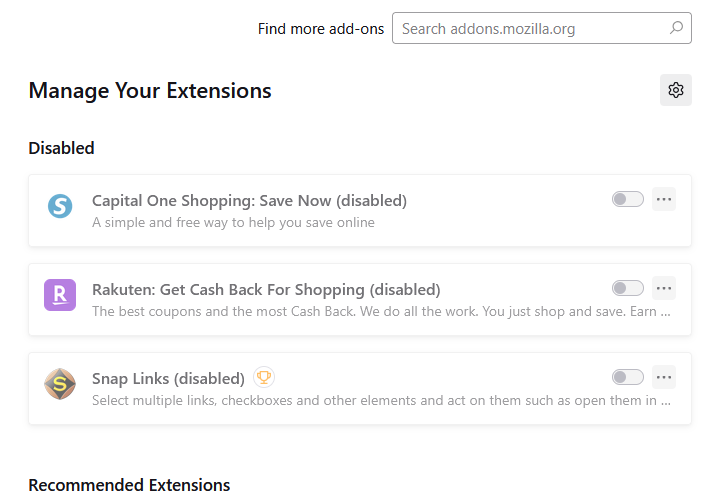Click the Rakuten description text
This screenshot has width=711, height=498.
click(381, 312)
